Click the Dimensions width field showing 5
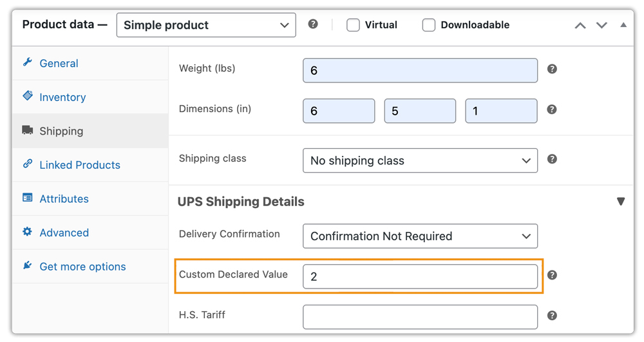Screen dimensions: 644x342 pos(420,111)
